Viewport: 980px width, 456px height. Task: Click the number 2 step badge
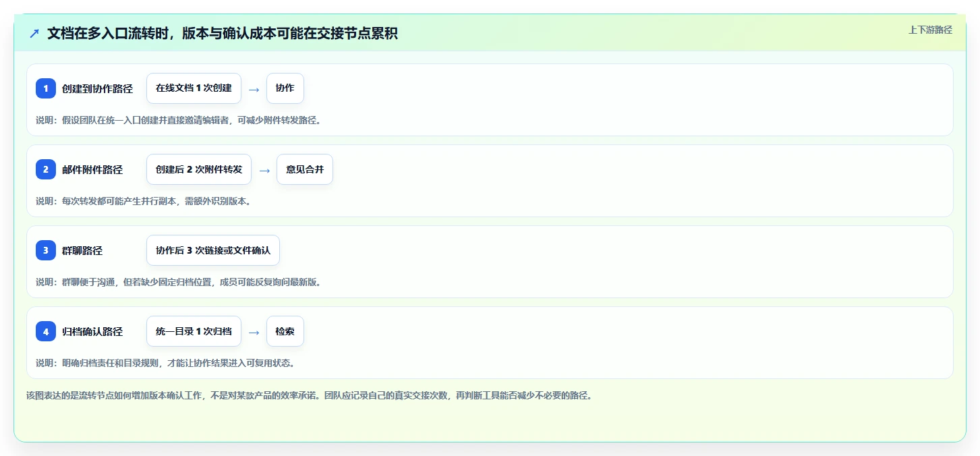coord(46,169)
